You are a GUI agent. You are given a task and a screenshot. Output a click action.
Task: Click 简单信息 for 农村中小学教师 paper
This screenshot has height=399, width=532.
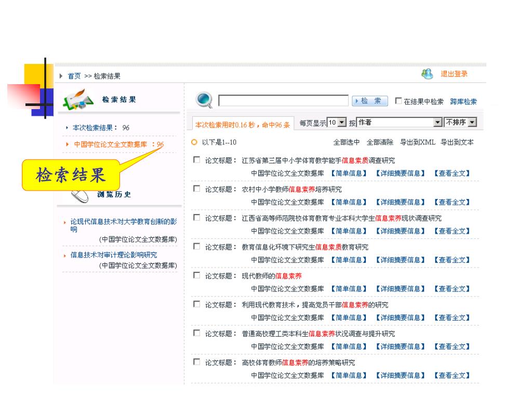point(349,202)
